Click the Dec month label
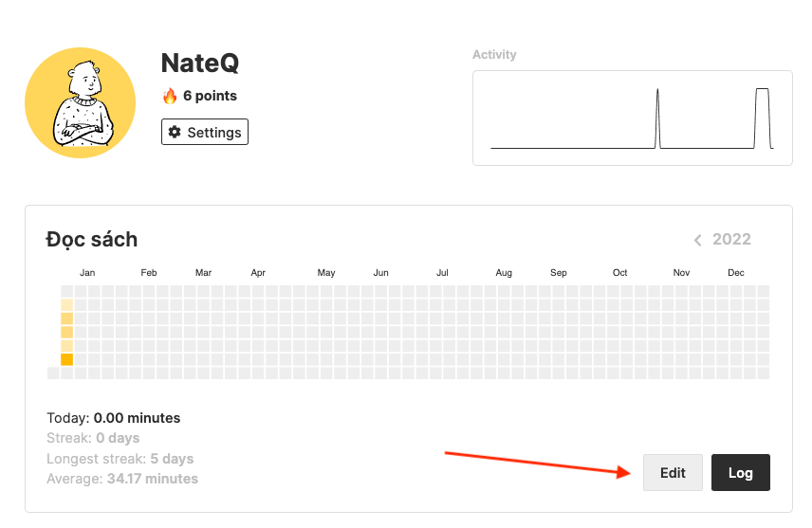Viewport: 812px width, 528px height. 736,273
